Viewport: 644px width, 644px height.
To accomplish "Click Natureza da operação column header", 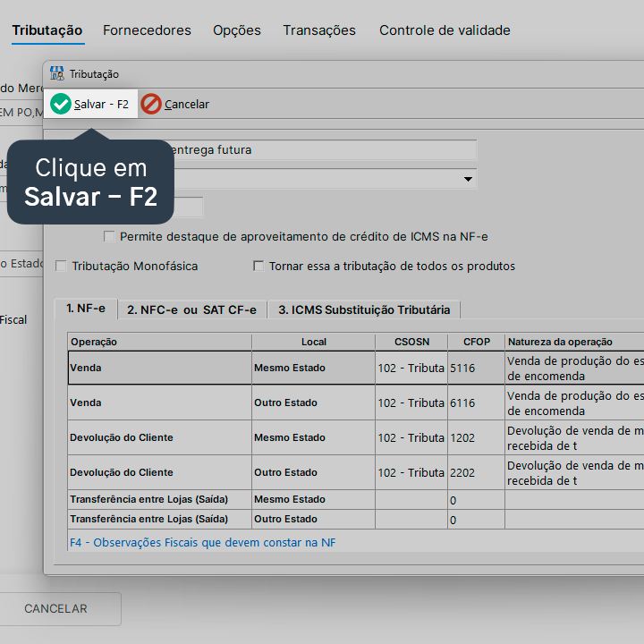I will click(x=574, y=342).
